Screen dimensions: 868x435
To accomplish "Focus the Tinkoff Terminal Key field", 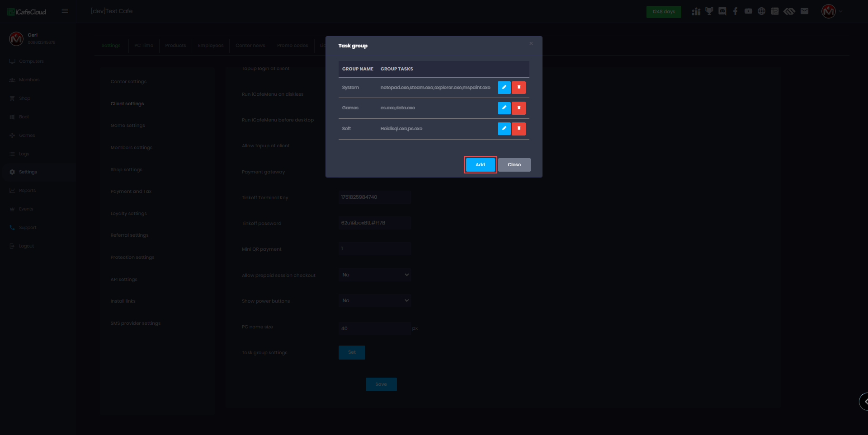I will (375, 197).
